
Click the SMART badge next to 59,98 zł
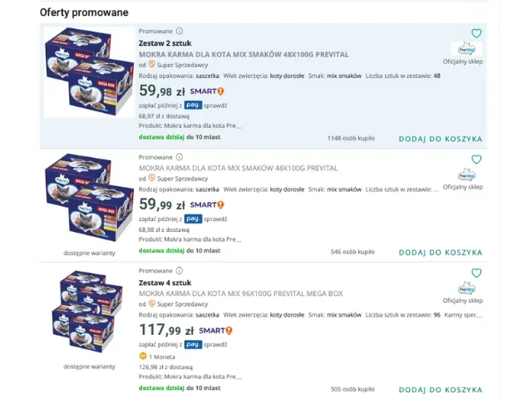(207, 91)
